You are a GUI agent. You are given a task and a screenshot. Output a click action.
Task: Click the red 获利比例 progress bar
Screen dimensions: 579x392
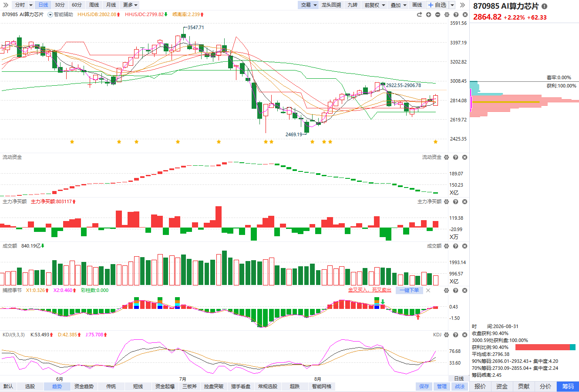point(542,347)
